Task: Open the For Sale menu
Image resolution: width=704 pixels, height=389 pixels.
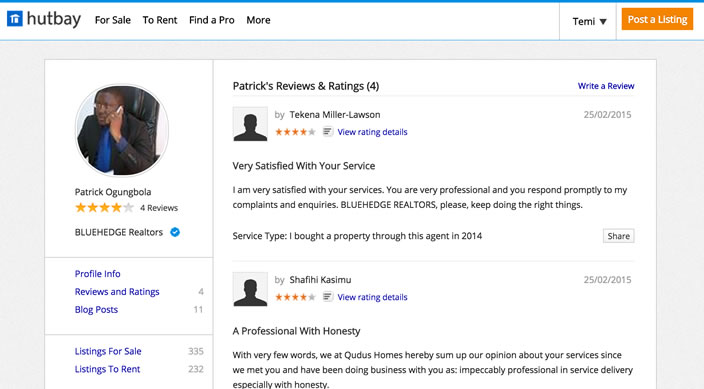Action: pos(113,20)
